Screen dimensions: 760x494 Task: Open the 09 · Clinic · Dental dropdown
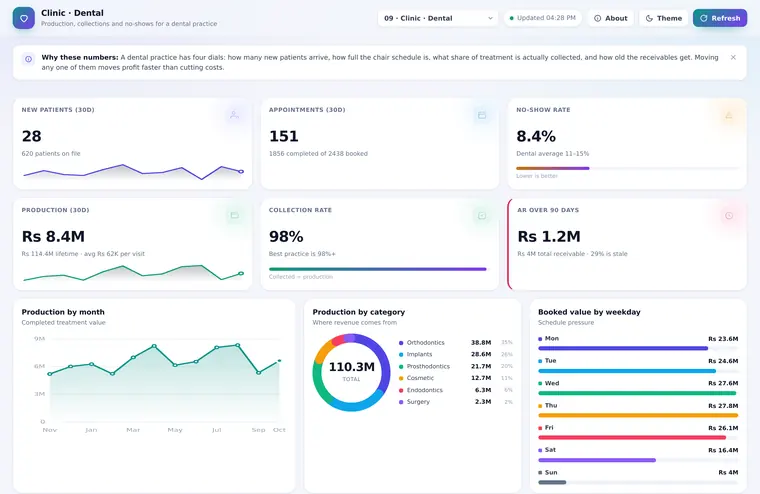[438, 18]
